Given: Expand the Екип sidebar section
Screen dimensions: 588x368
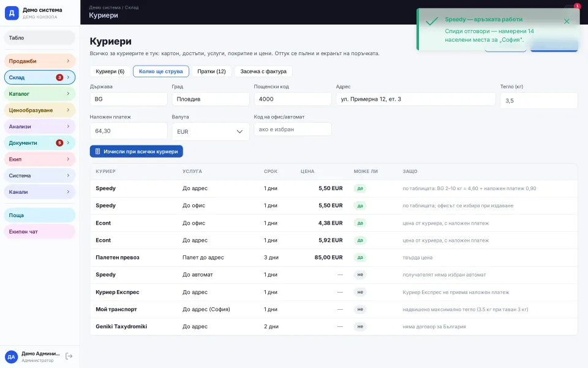Looking at the screenshot, I should coord(40,159).
